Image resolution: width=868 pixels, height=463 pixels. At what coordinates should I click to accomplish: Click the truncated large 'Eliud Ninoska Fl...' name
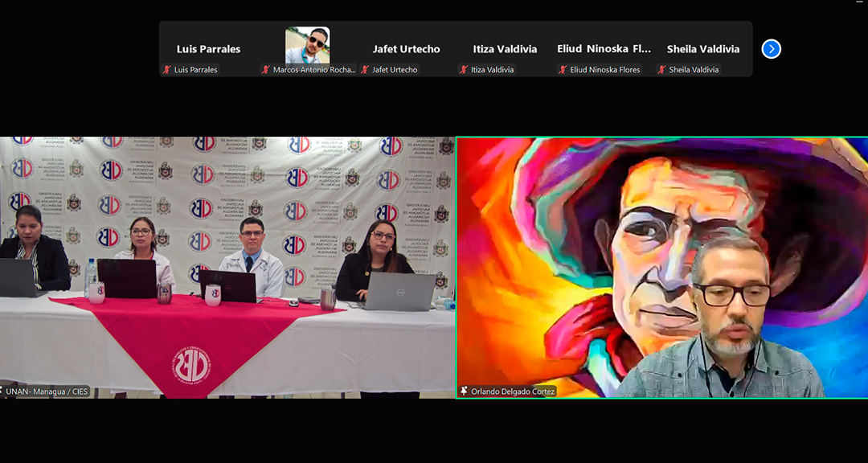click(x=604, y=49)
